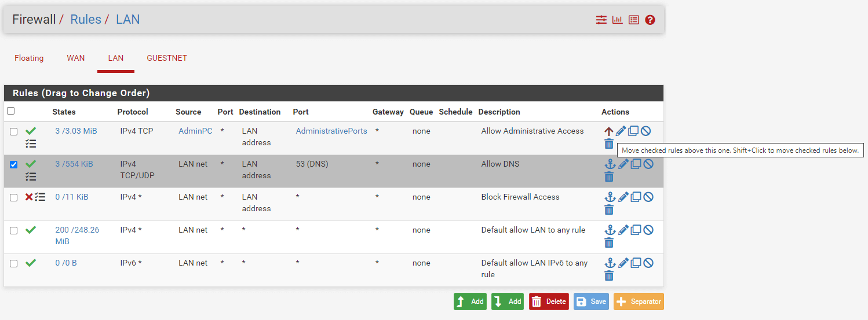Open the firewall log list icon in the header
This screenshot has width=868, height=320.
(x=634, y=20)
